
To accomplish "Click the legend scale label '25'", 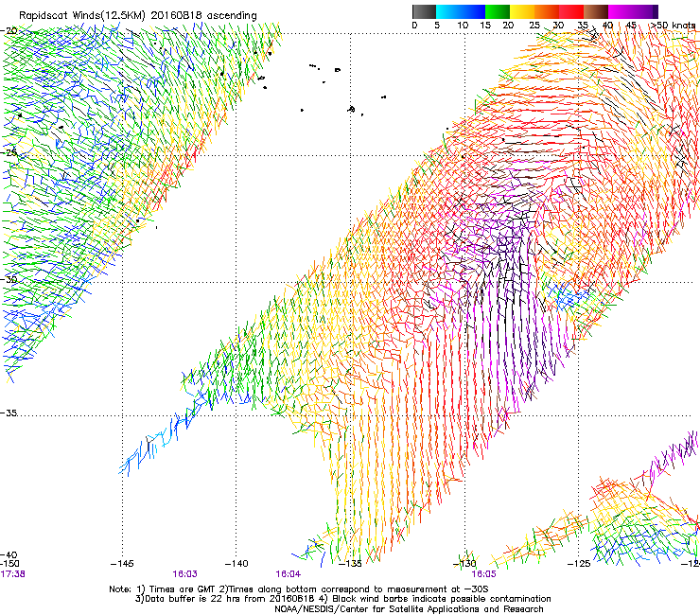I will 534,26.
